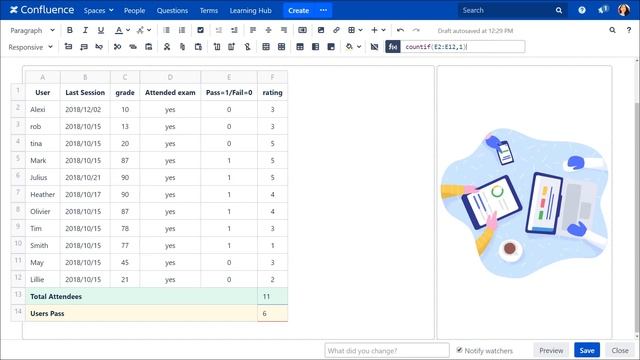Toggle the Notify watchers checkbox
The image size is (640, 360).
click(459, 350)
